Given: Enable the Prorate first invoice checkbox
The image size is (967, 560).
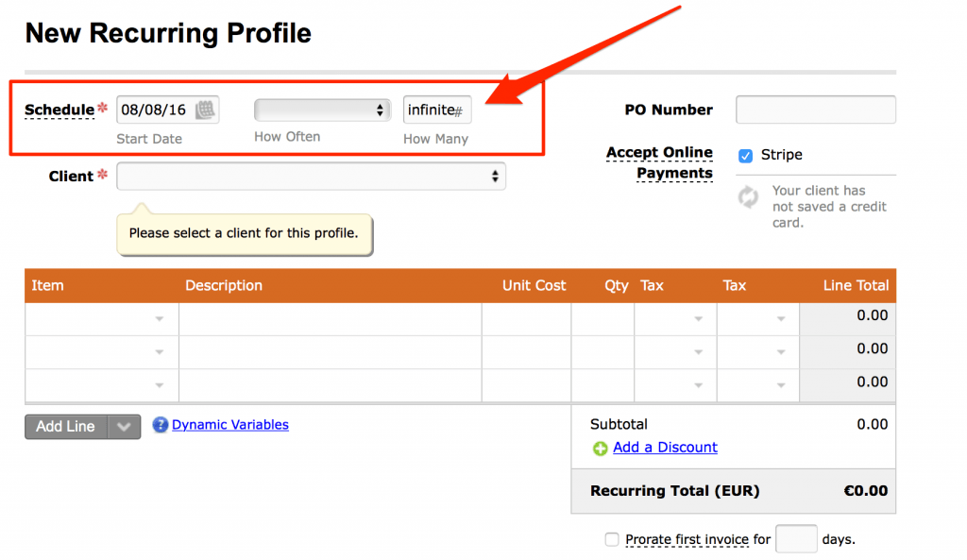Looking at the screenshot, I should click(x=612, y=539).
